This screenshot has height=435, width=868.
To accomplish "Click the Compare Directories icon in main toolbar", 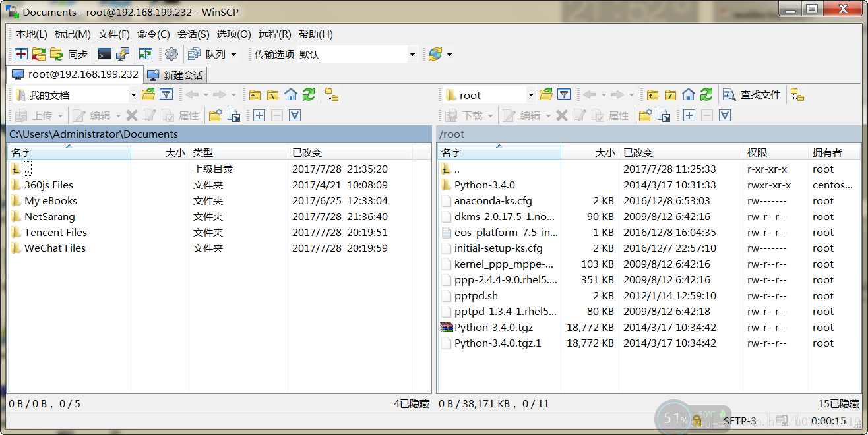I will click(x=21, y=54).
